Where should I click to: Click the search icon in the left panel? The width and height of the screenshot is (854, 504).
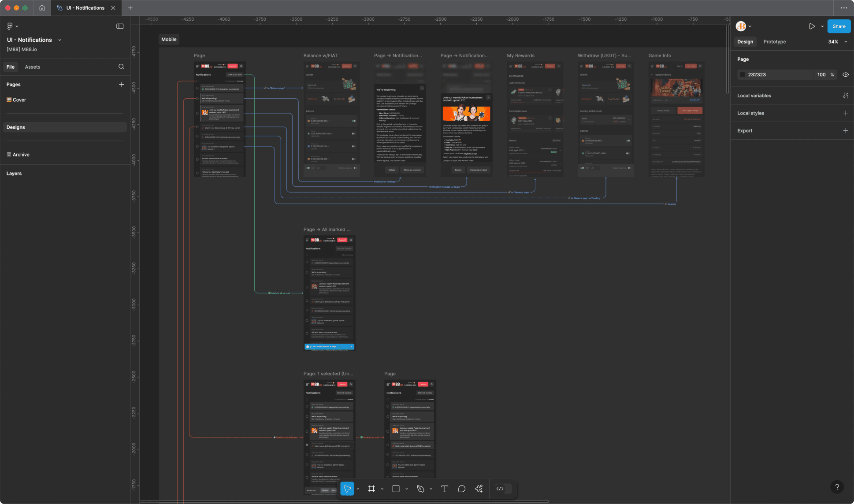coord(121,67)
